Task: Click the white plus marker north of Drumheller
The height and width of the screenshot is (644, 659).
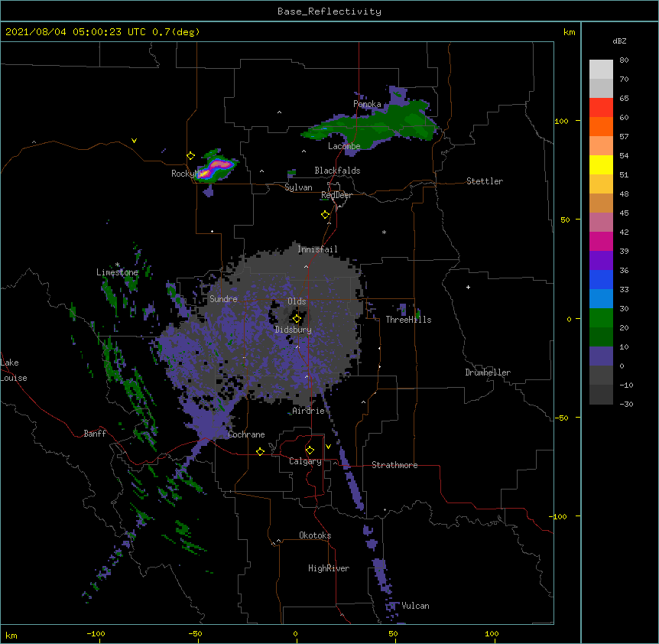Action: pyautogui.click(x=468, y=287)
